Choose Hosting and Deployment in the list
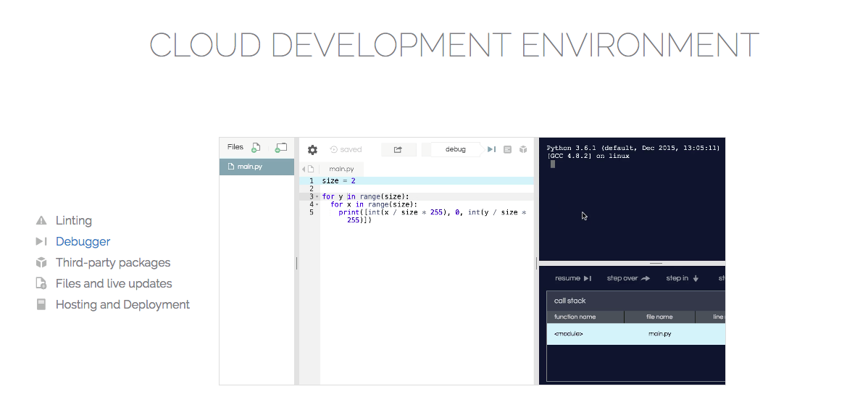The height and width of the screenshot is (418, 868). (122, 304)
